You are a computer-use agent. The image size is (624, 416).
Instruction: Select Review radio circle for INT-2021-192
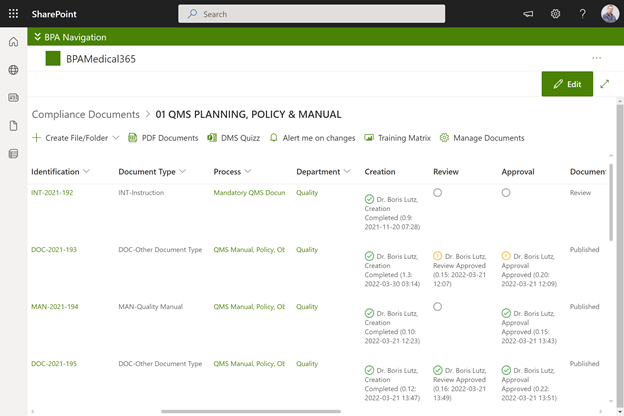coord(438,192)
